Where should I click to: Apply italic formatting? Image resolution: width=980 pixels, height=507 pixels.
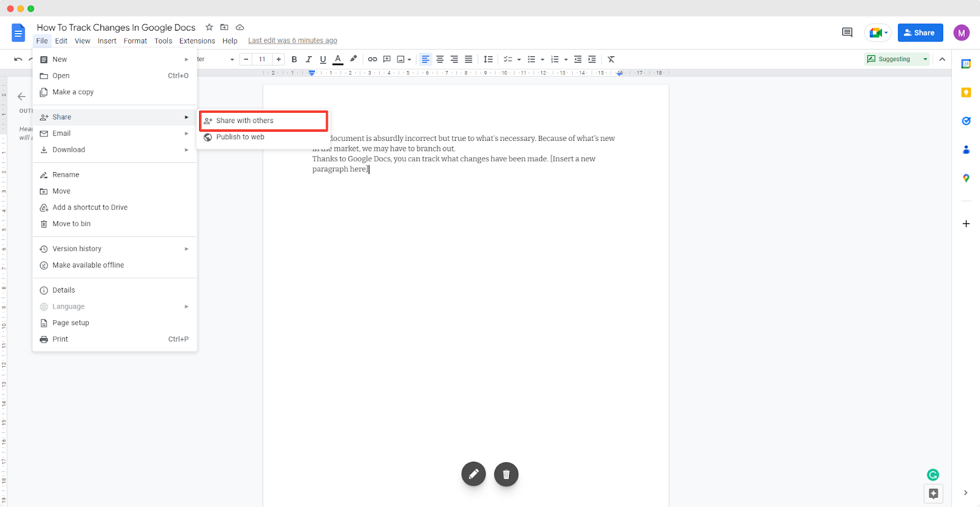(x=309, y=59)
